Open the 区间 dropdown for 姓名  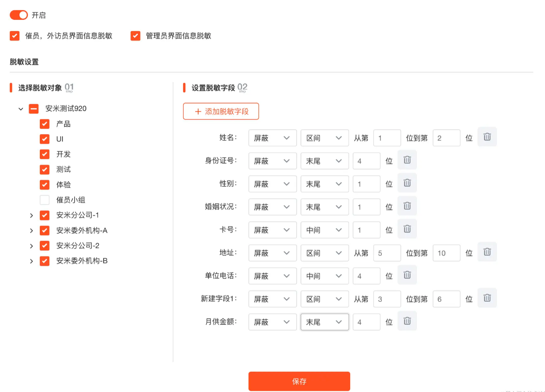point(325,138)
